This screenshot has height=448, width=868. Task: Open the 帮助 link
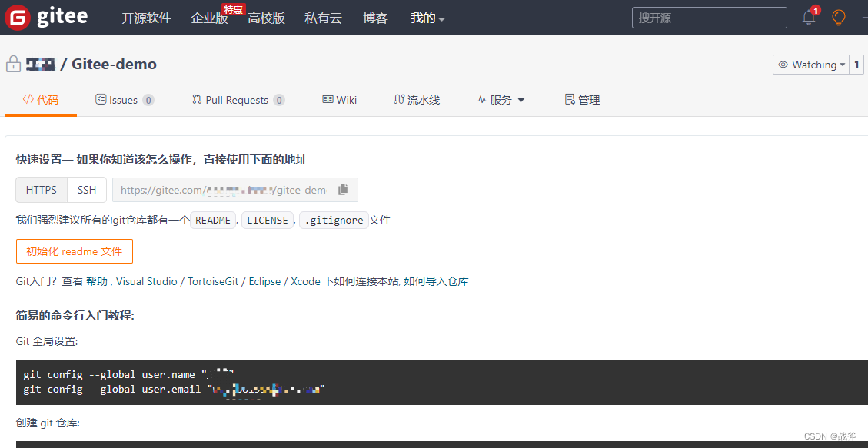pyautogui.click(x=97, y=281)
